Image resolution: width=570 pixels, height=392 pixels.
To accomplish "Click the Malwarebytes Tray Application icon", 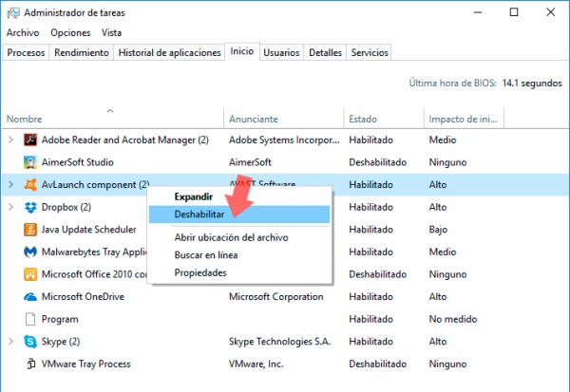I will tap(30, 252).
